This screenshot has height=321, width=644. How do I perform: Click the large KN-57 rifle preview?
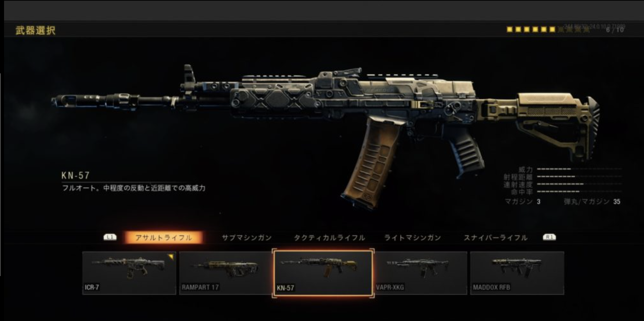(325, 135)
